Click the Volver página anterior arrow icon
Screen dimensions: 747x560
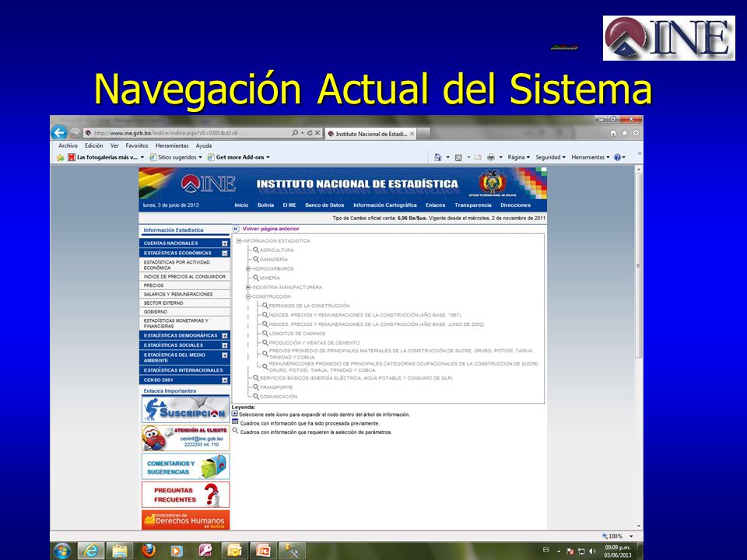point(235,229)
